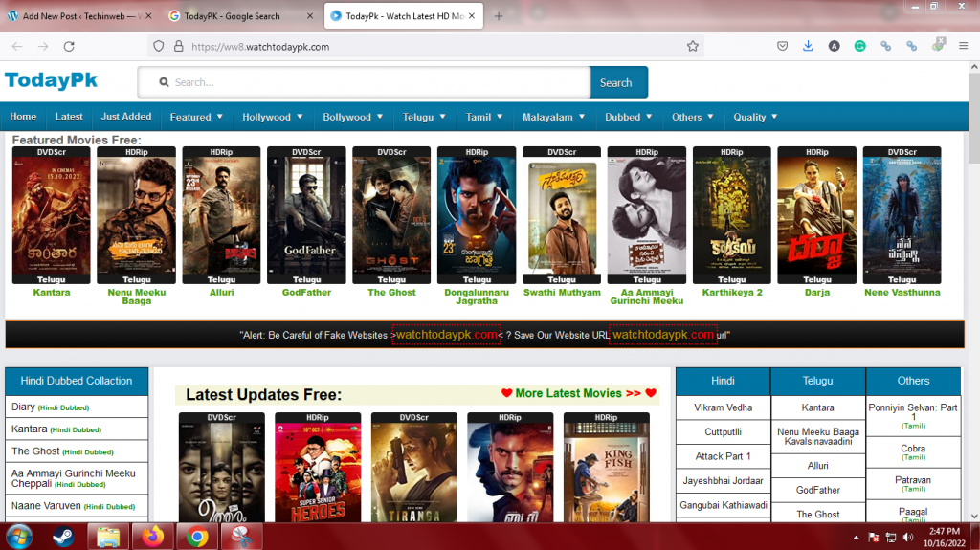
Task: Open the GodFather featured poster
Action: tap(306, 215)
